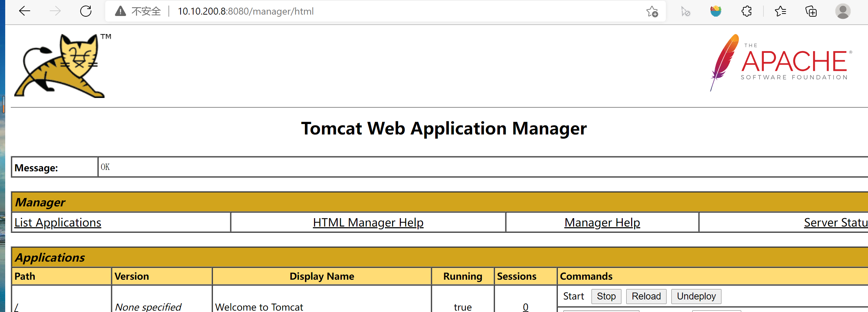Click the browser back arrow
The width and height of the screenshot is (868, 312).
click(x=24, y=11)
